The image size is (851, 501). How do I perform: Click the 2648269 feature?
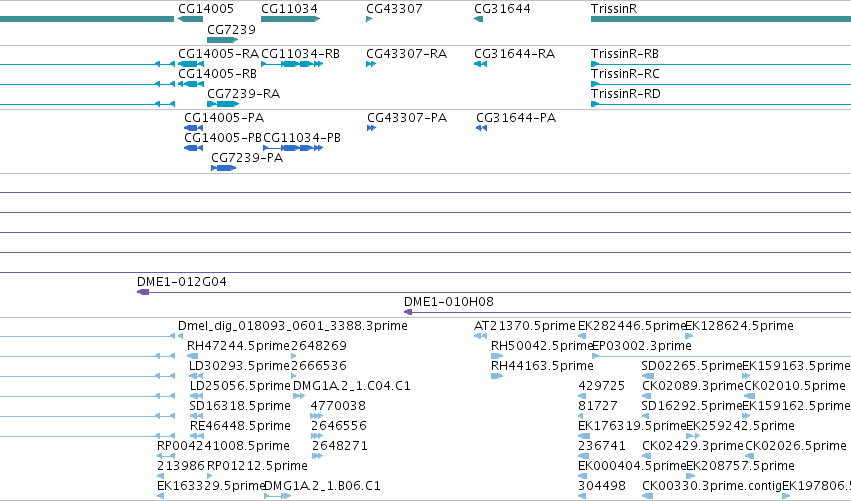294,356
